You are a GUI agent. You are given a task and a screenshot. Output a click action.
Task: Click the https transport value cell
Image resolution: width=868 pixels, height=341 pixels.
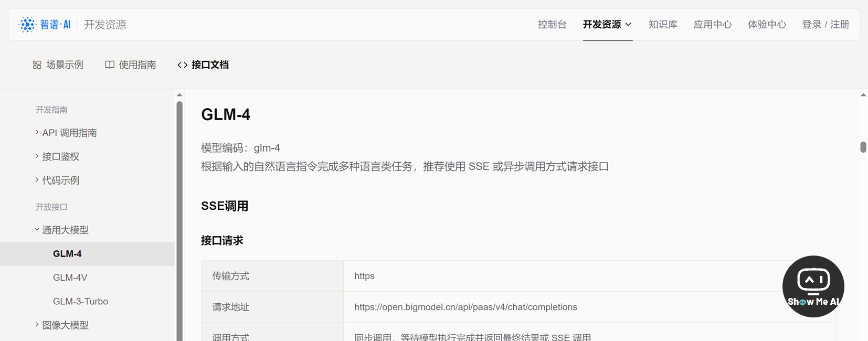pyautogui.click(x=589, y=276)
